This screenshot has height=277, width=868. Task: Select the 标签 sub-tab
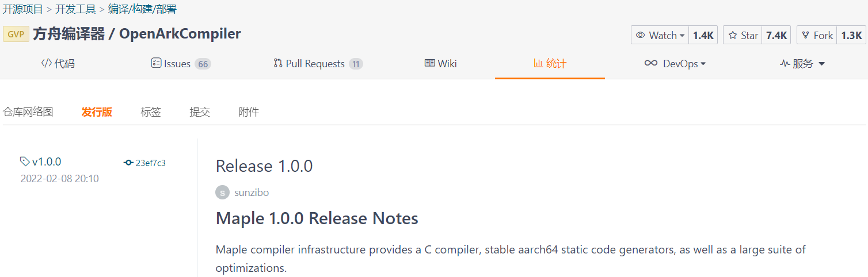tap(151, 112)
